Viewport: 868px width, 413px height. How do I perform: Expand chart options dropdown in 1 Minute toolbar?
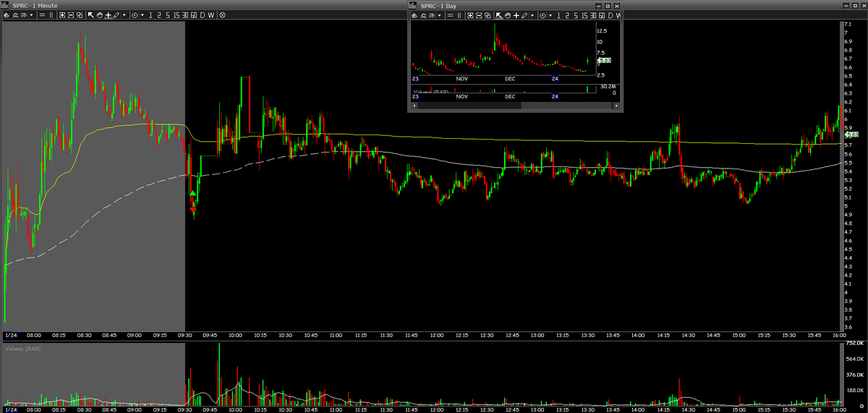pyautogui.click(x=32, y=14)
